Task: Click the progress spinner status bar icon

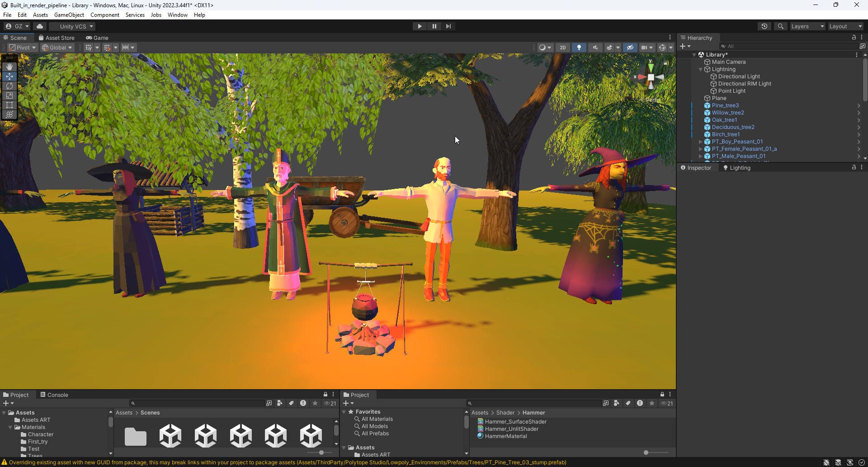Action: [x=862, y=462]
